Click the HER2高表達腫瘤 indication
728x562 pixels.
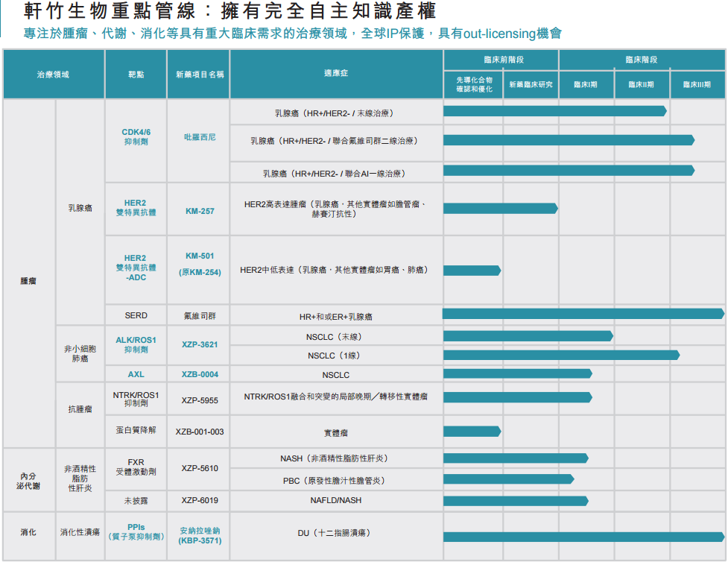click(x=334, y=209)
